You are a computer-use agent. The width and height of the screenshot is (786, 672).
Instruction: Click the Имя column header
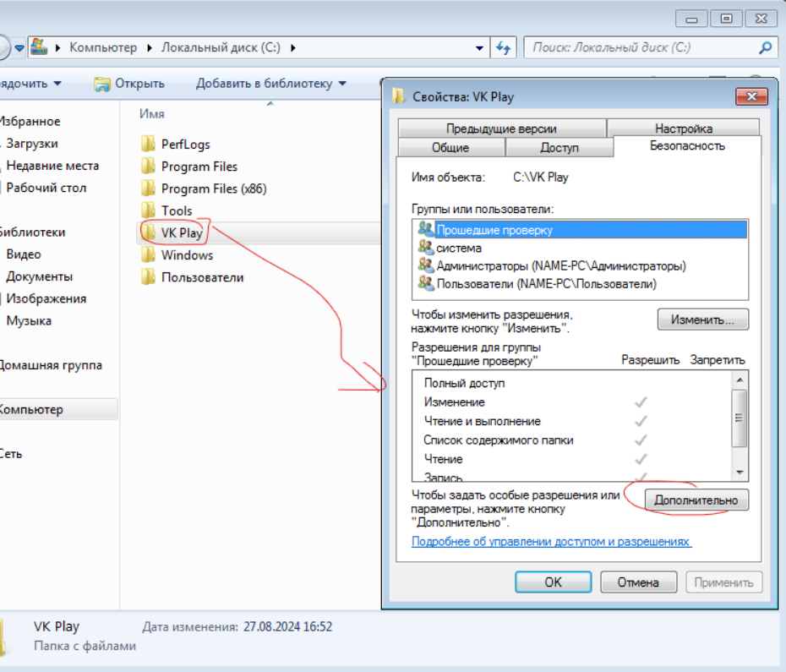[x=152, y=114]
